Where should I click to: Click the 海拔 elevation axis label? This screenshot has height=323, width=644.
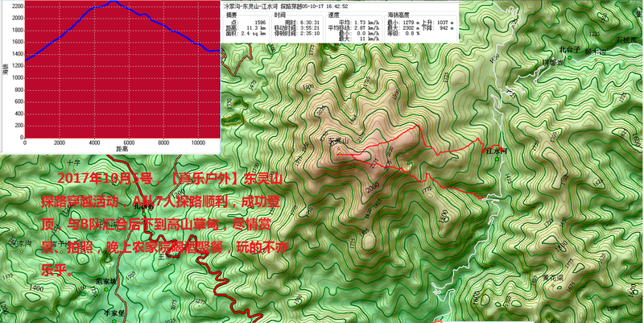[x=4, y=74]
